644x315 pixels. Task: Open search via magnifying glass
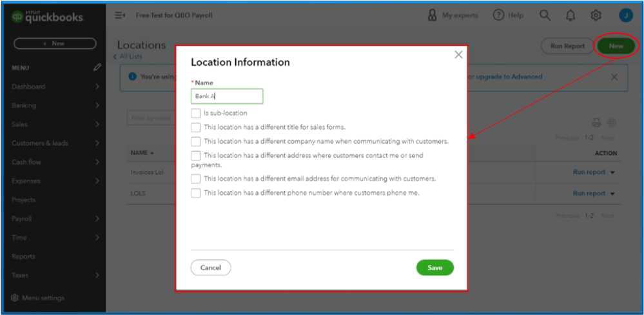coord(545,15)
